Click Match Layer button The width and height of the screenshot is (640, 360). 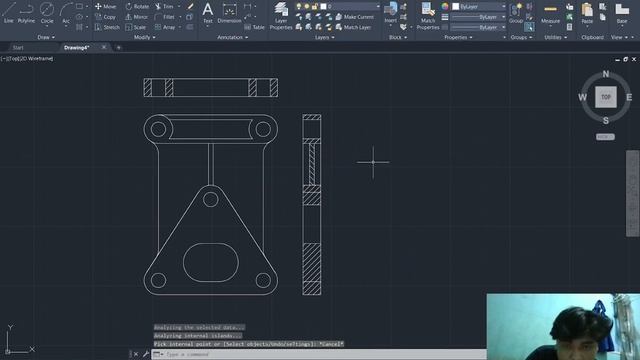(353, 27)
